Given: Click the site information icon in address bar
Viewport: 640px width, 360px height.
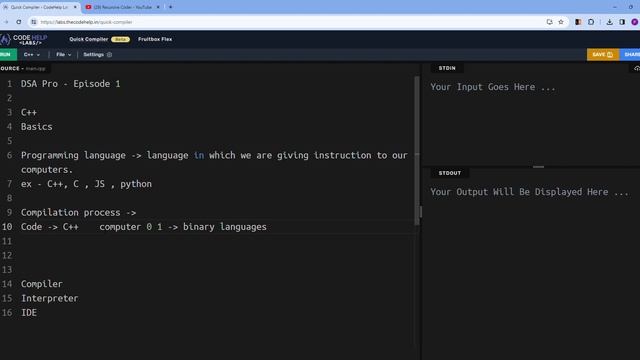Looking at the screenshot, I should coord(34,22).
